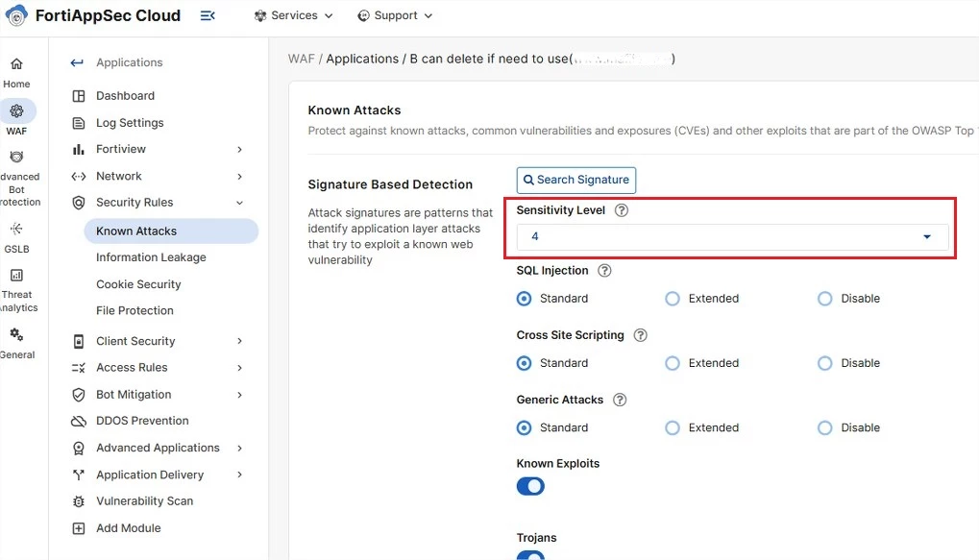Open Cross Site Scripting help icon
The height and width of the screenshot is (560, 979).
tap(640, 335)
